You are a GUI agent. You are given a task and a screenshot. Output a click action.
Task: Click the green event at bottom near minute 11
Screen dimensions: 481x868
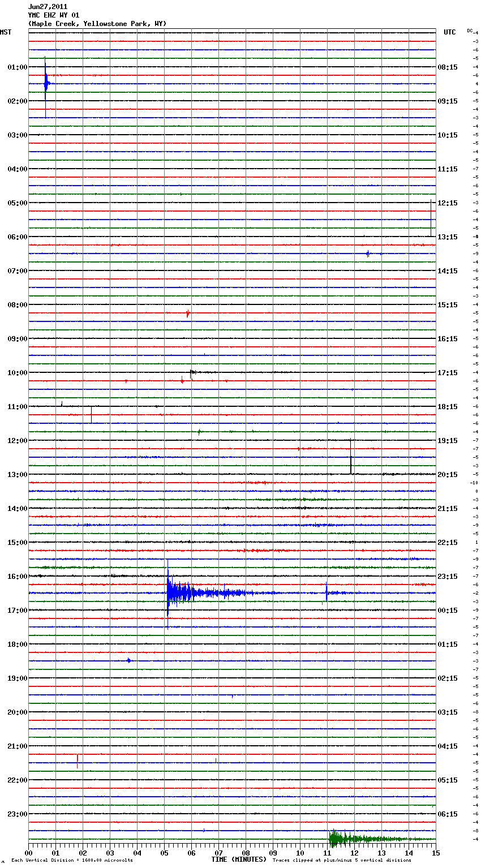335,839
